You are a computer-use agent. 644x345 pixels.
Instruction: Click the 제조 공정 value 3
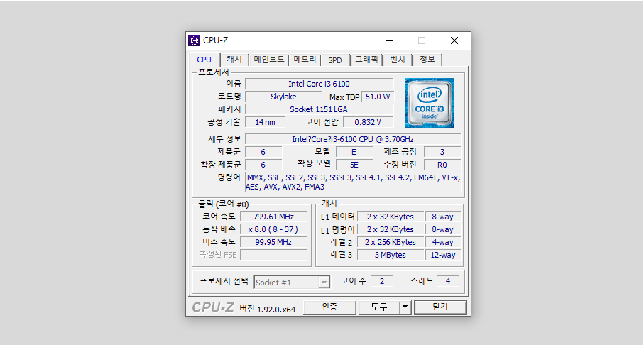click(442, 152)
